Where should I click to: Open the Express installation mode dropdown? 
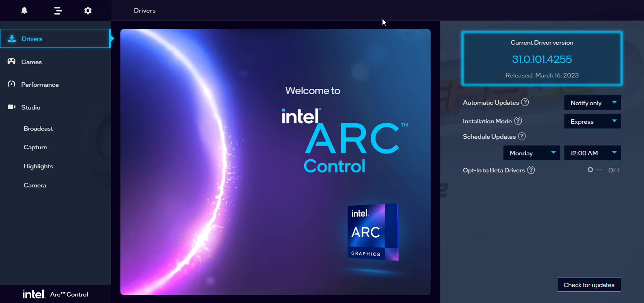tap(592, 121)
